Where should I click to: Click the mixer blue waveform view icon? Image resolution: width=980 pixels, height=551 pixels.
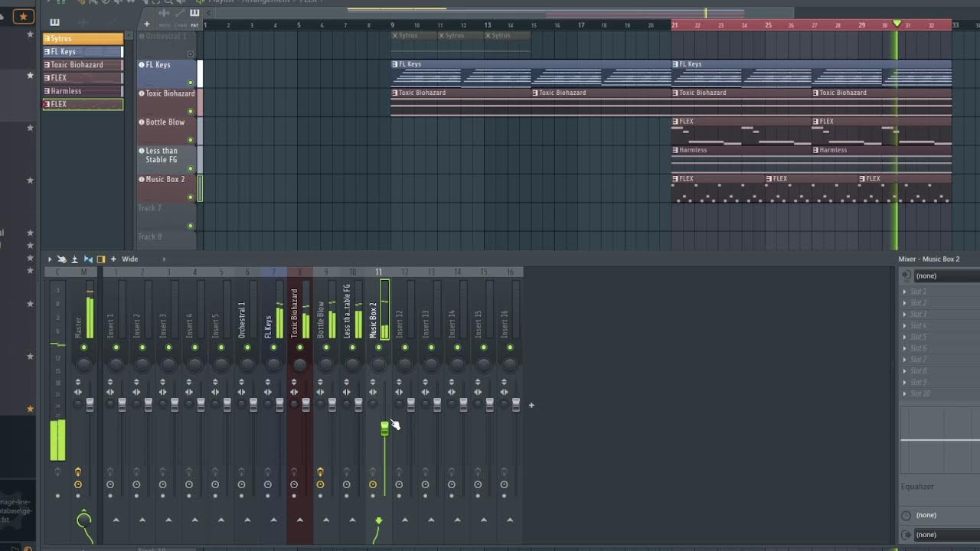88,259
